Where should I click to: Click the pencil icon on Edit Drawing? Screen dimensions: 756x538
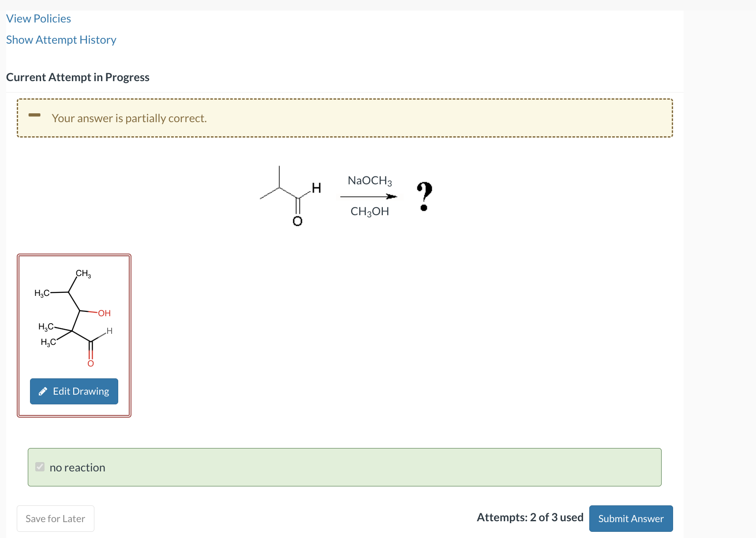tap(43, 391)
